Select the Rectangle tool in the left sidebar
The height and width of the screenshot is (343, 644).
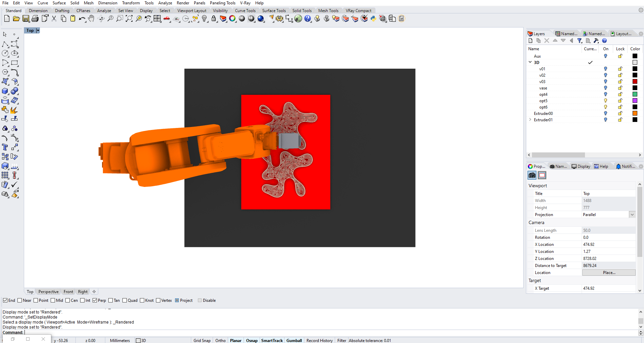(14, 63)
